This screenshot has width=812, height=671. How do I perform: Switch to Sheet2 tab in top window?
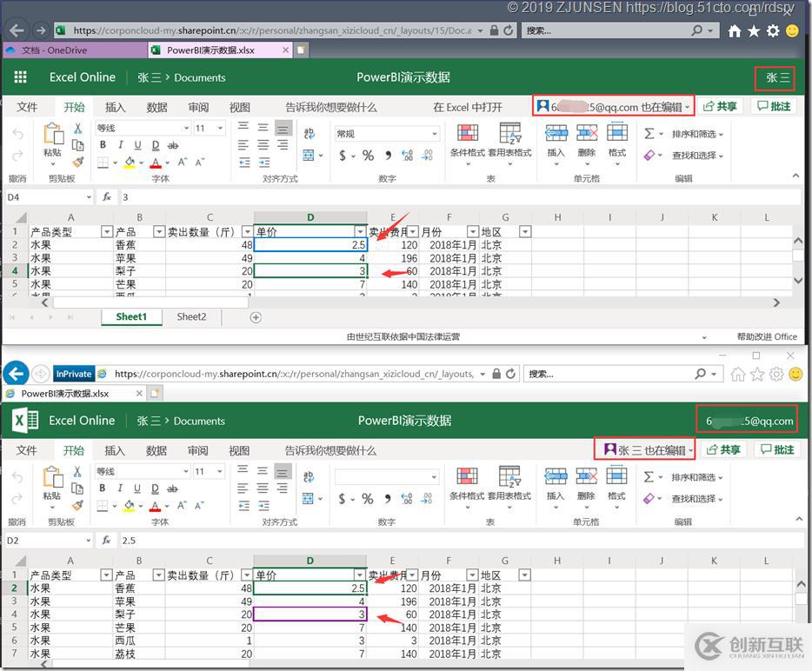191,317
